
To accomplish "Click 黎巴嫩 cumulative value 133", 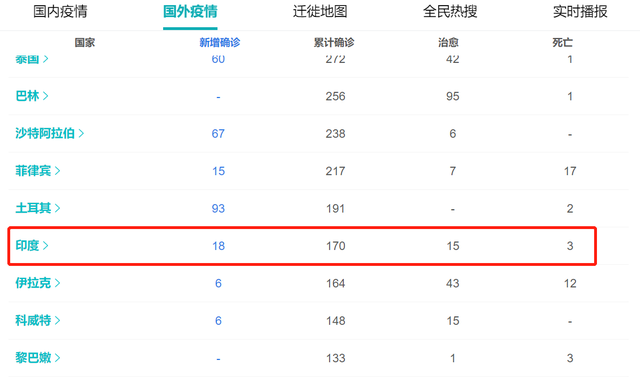I will (x=336, y=358).
